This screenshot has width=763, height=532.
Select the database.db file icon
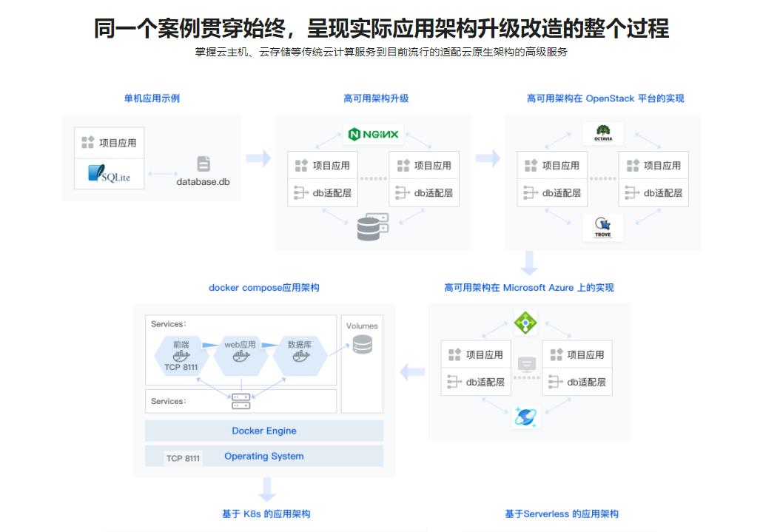[x=203, y=164]
